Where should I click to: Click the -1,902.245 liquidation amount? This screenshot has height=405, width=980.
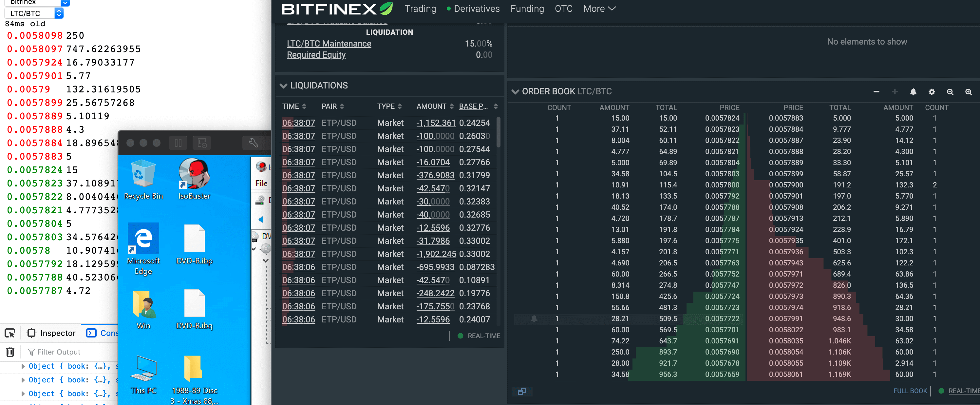point(436,254)
